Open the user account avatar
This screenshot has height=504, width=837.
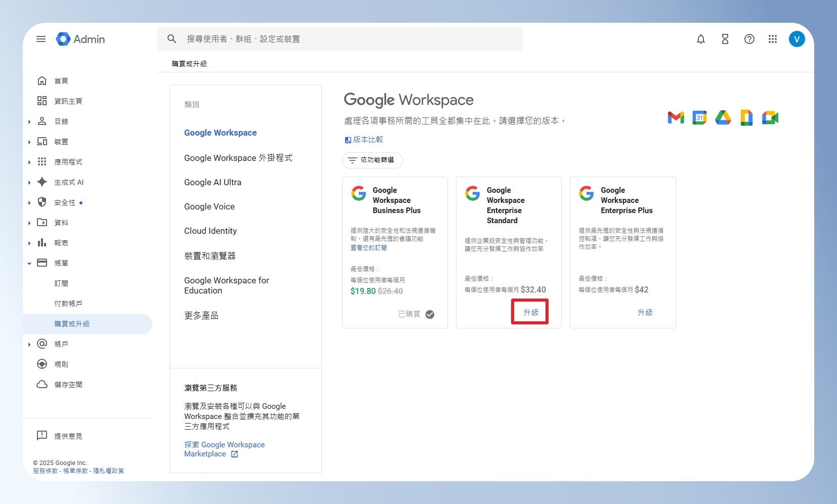797,39
